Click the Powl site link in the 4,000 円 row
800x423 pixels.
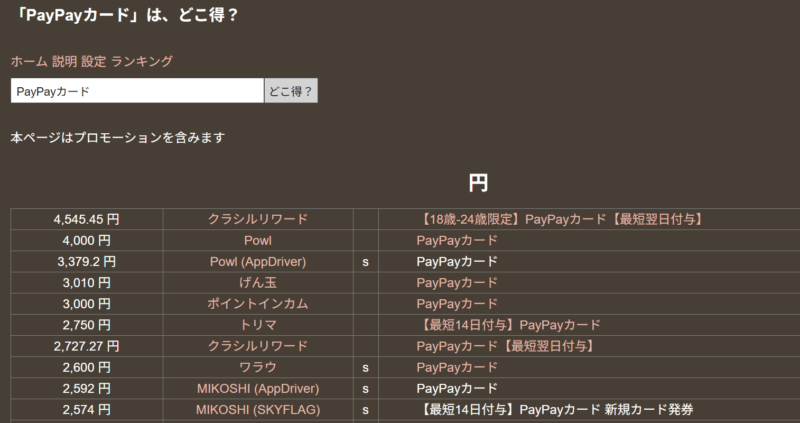tap(257, 240)
